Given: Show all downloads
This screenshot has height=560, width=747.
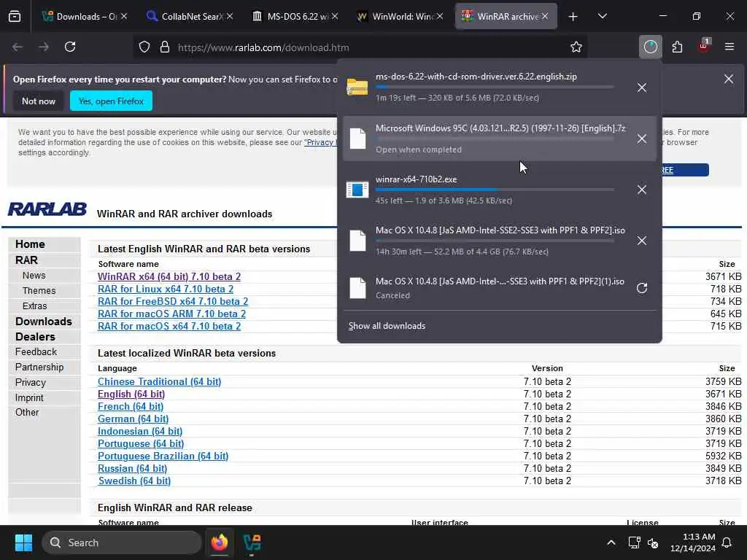Looking at the screenshot, I should pos(387,326).
